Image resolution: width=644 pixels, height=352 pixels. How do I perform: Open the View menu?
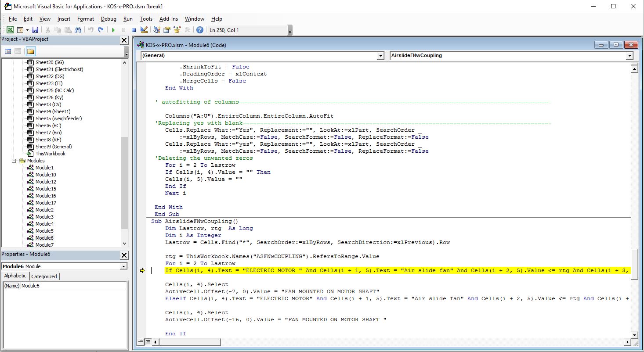pos(45,19)
